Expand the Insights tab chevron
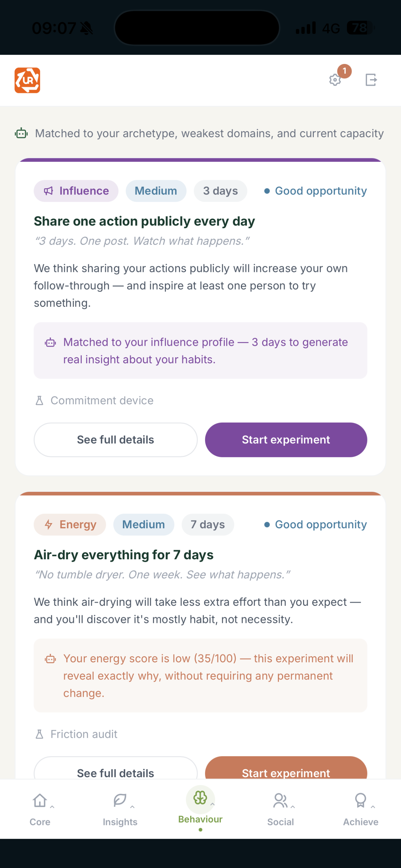This screenshot has height=868, width=401. 132,807
